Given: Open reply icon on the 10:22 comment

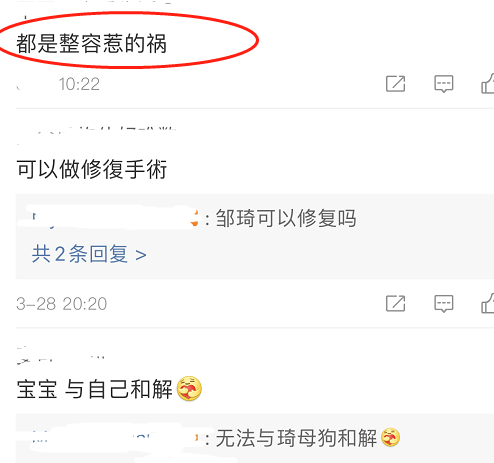Looking at the screenshot, I should tap(444, 84).
